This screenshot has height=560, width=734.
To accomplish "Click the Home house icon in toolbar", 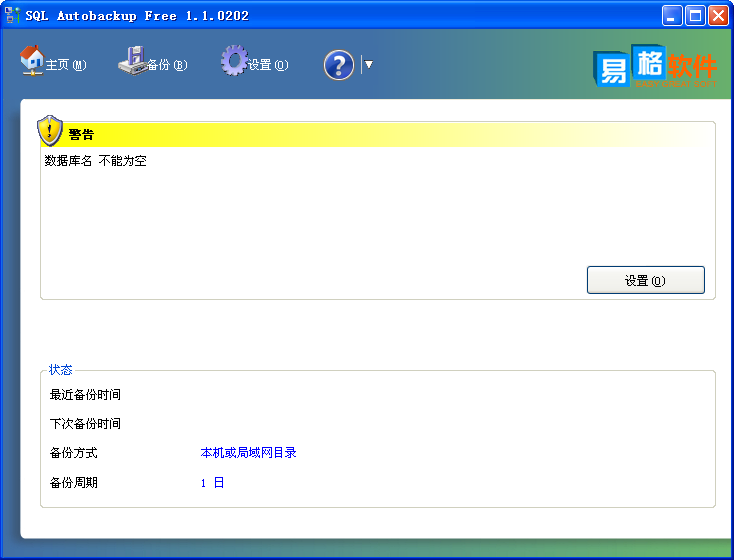I will [32, 60].
